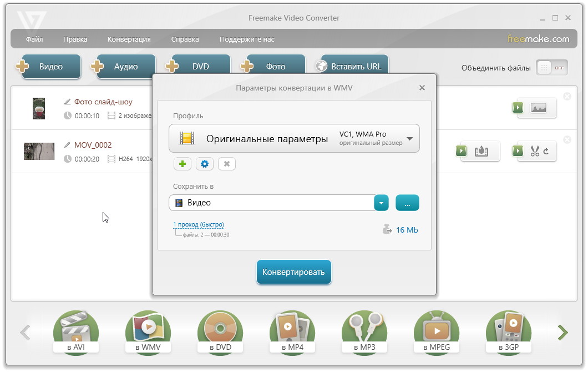Browse for output folder with the ... button
This screenshot has height=372, width=588.
407,203
